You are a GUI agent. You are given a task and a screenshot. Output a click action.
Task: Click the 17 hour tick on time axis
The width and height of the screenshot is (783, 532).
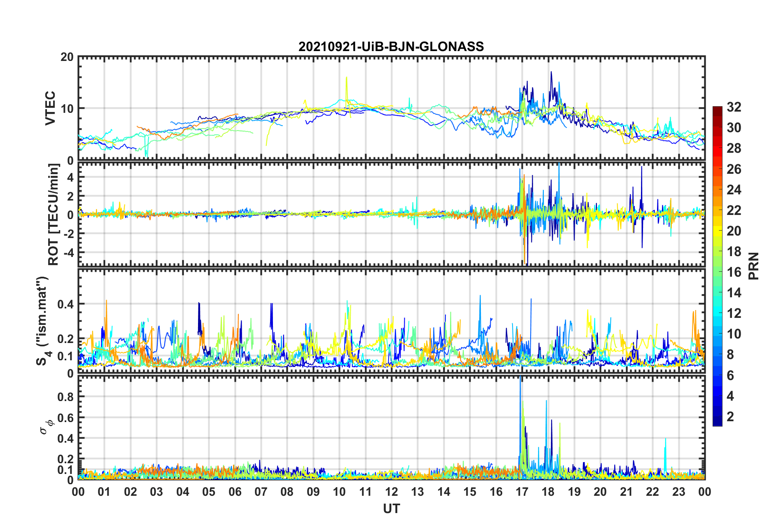click(522, 492)
